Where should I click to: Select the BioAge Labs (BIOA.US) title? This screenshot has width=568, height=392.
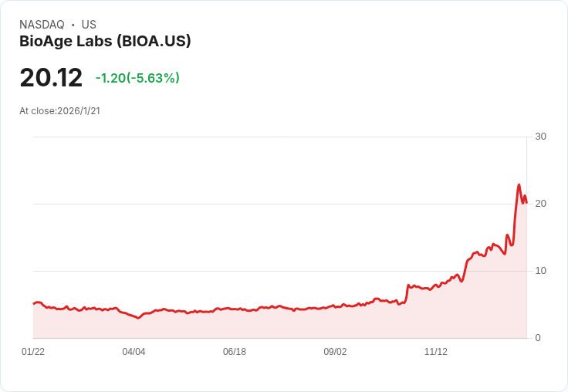(105, 42)
